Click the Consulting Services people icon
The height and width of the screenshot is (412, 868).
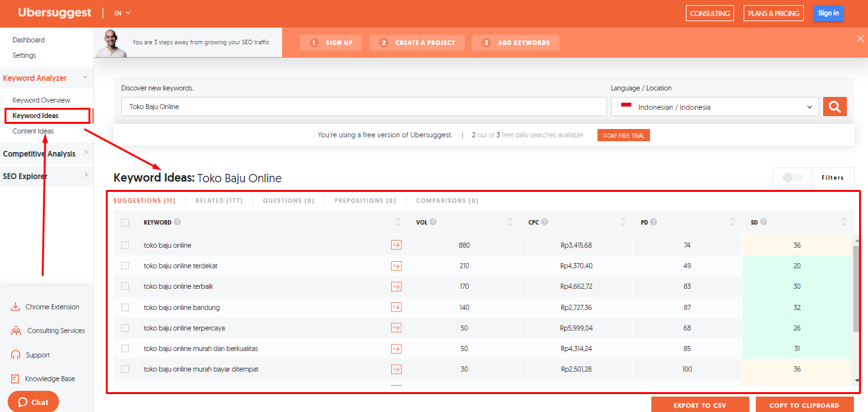click(16, 330)
